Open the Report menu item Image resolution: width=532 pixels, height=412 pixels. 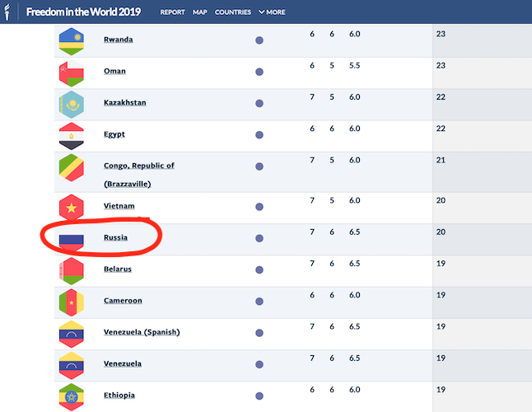click(173, 12)
